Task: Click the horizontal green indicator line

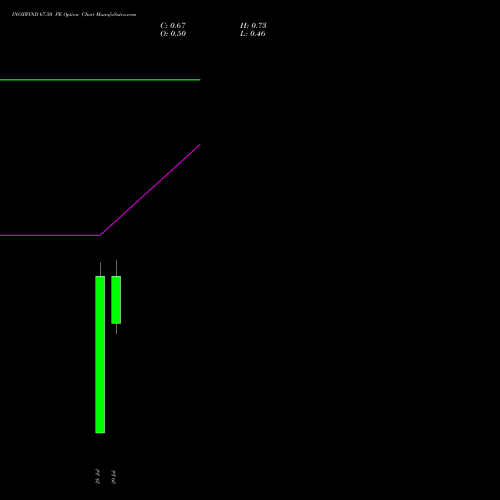Action: [x=100, y=80]
